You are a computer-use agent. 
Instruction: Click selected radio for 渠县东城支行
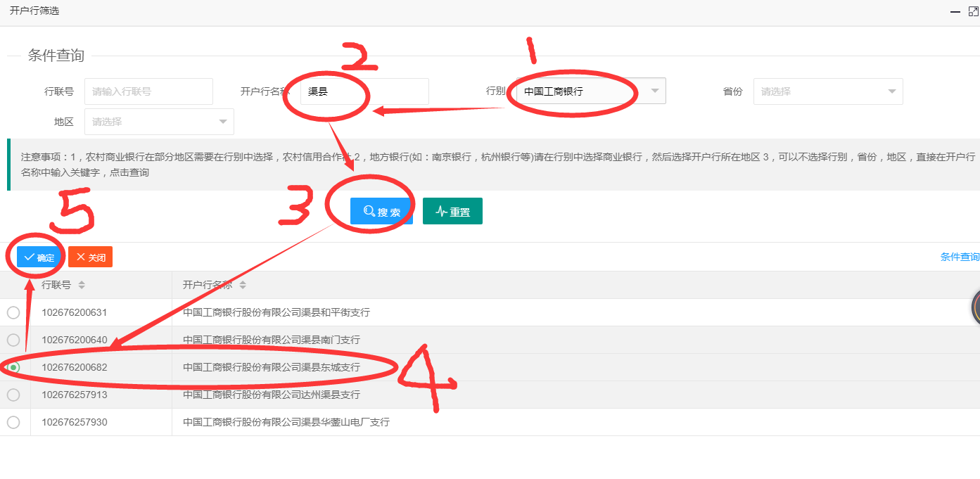click(13, 367)
